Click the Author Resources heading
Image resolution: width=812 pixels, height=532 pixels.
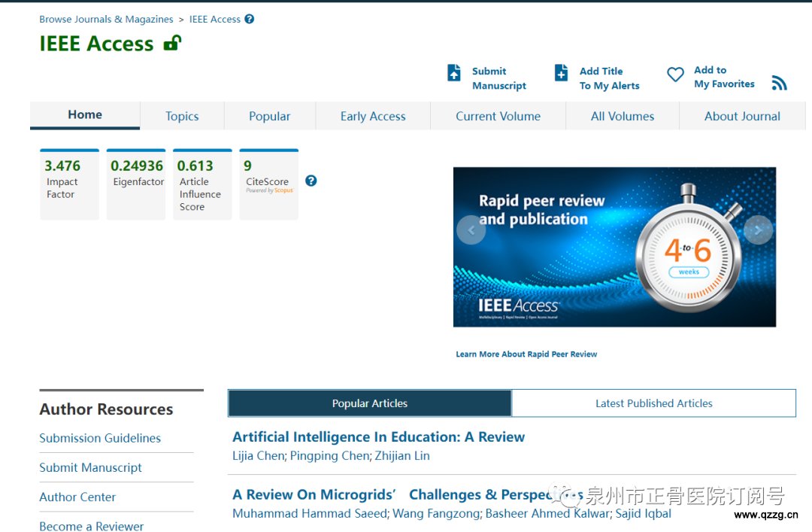(106, 409)
